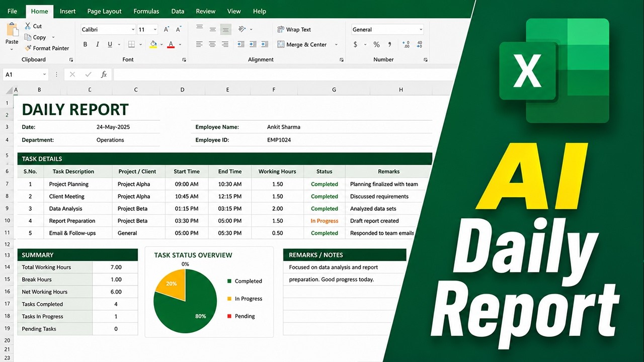Open Number group dialog launcher
The image size is (644, 362).
click(426, 60)
